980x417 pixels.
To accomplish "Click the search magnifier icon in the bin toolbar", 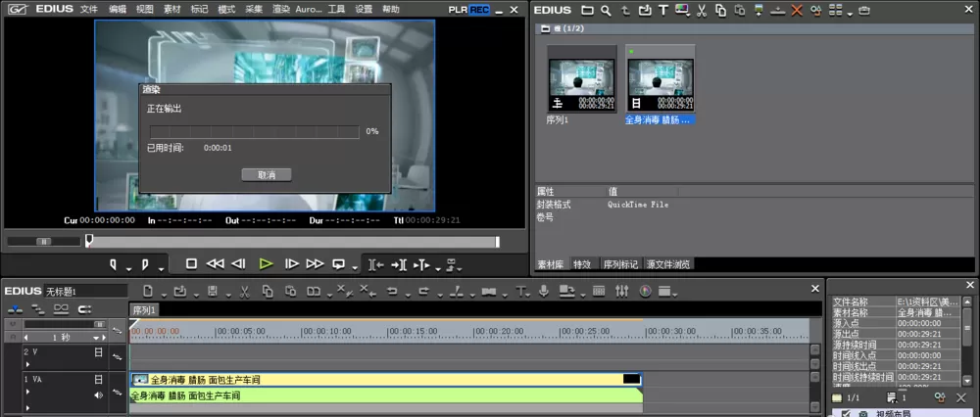I will 606,10.
